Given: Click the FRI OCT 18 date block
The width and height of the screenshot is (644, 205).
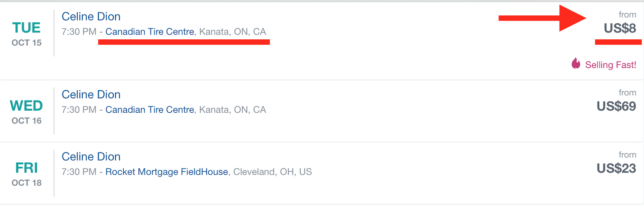Looking at the screenshot, I should (x=26, y=173).
